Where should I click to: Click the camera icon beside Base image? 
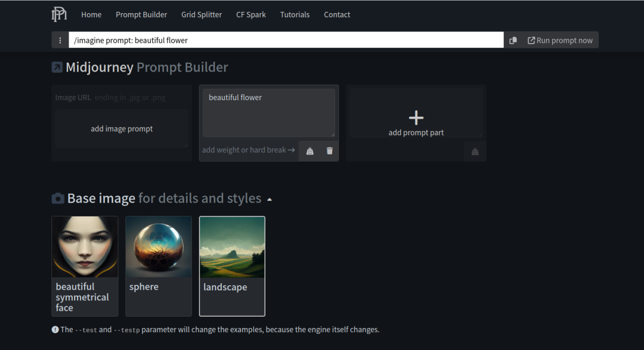point(57,199)
